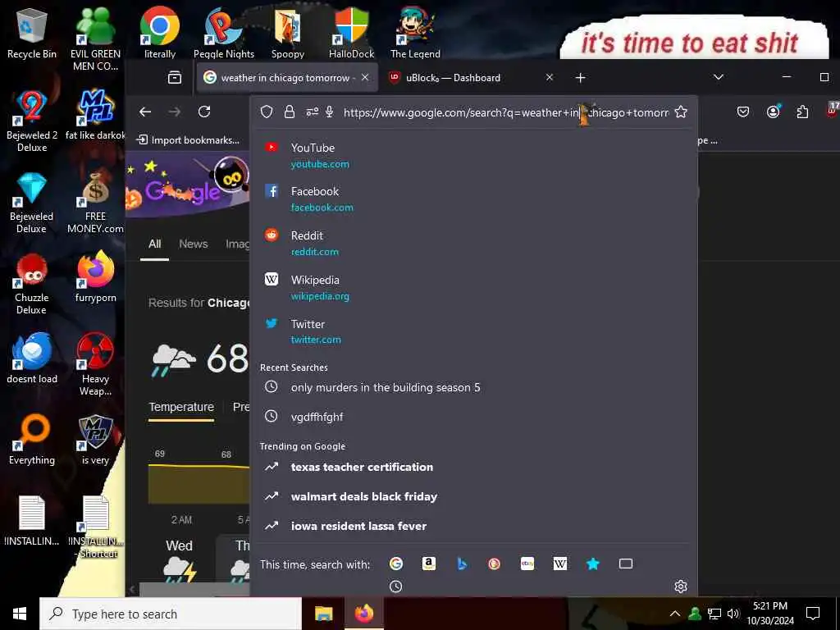Close the uBlock Dashboard tab
840x630 pixels.
(x=549, y=78)
